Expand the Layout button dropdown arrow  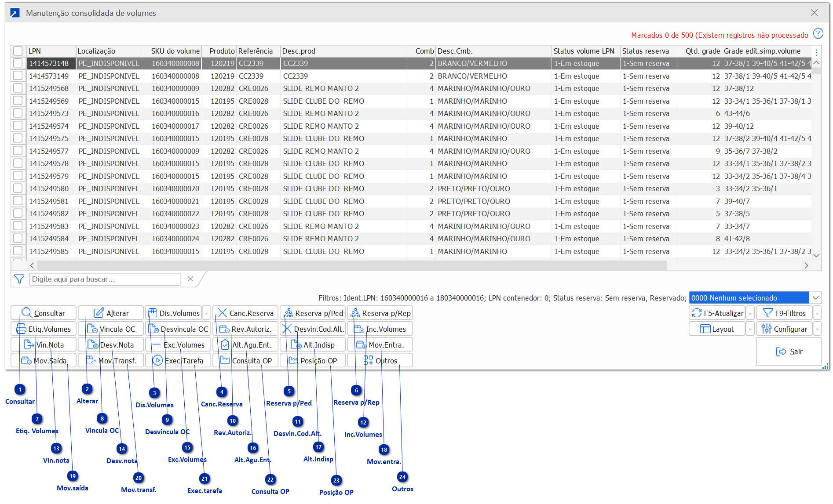point(750,329)
